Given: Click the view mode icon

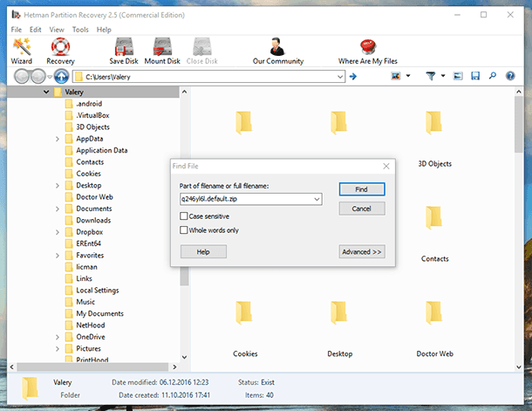Looking at the screenshot, I should [x=396, y=76].
